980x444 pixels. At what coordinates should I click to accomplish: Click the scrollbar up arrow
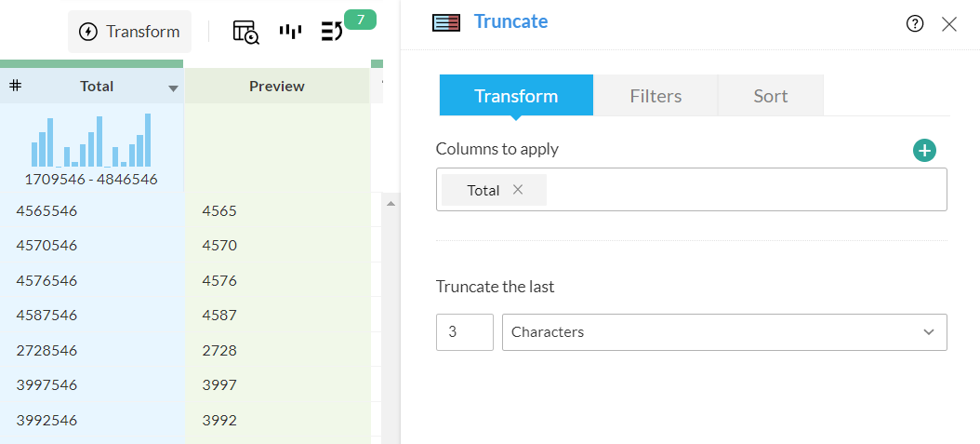[x=391, y=203]
